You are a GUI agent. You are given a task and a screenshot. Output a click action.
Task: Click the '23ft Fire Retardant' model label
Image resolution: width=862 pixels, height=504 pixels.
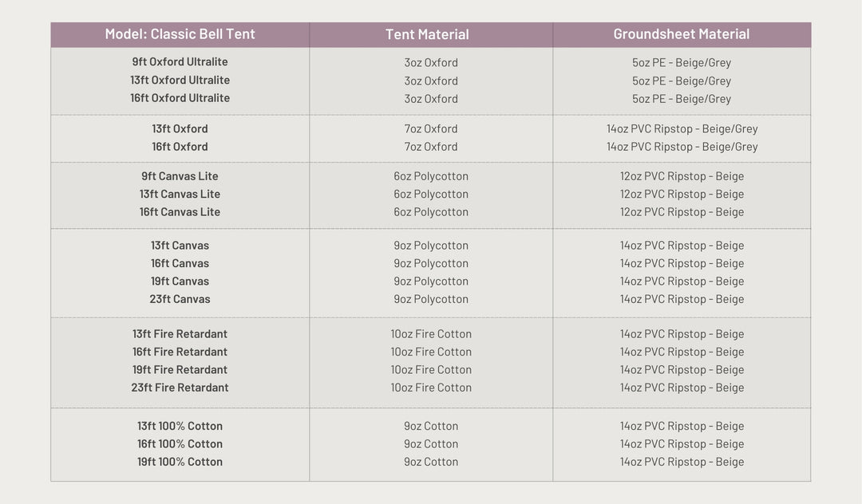tap(180, 388)
